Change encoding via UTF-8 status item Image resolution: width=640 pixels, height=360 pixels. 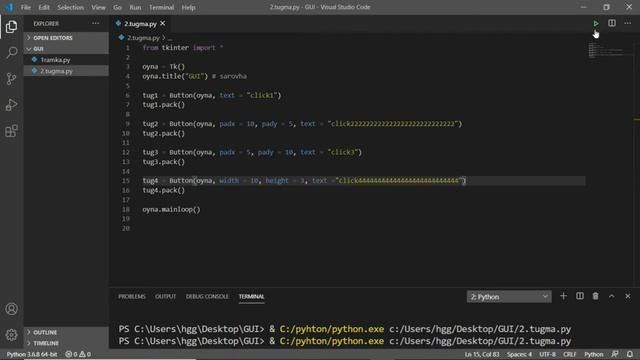pyautogui.click(x=547, y=354)
